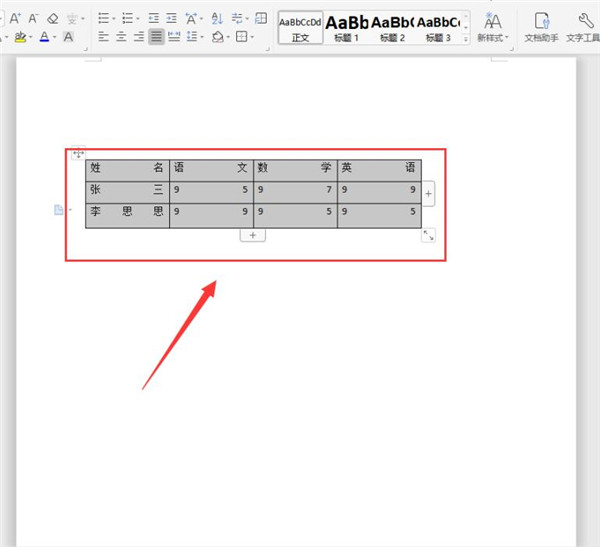Open the line spacing dropdown
This screenshot has height=547, width=600.
[202, 37]
